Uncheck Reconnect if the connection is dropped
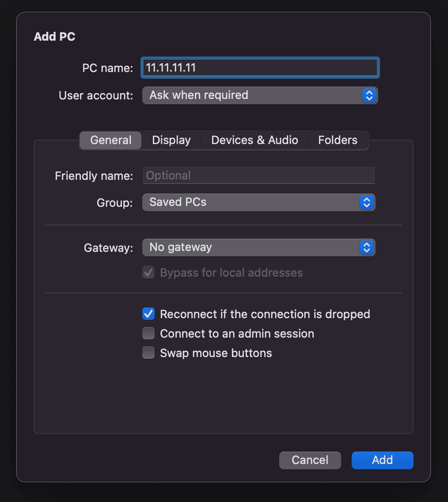Image resolution: width=448 pixels, height=502 pixels. pos(148,314)
